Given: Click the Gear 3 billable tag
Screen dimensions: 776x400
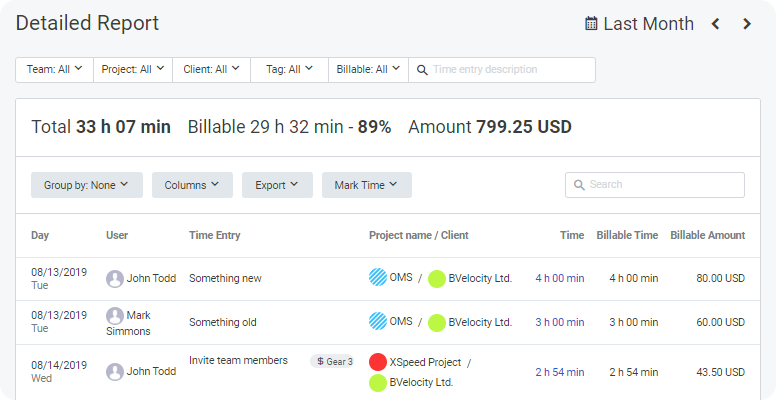Looking at the screenshot, I should (333, 361).
